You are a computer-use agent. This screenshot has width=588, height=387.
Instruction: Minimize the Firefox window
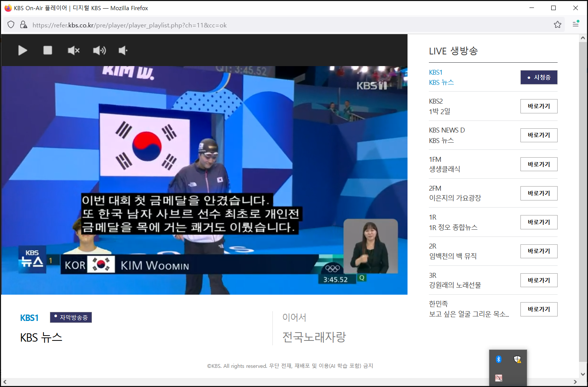(532, 8)
